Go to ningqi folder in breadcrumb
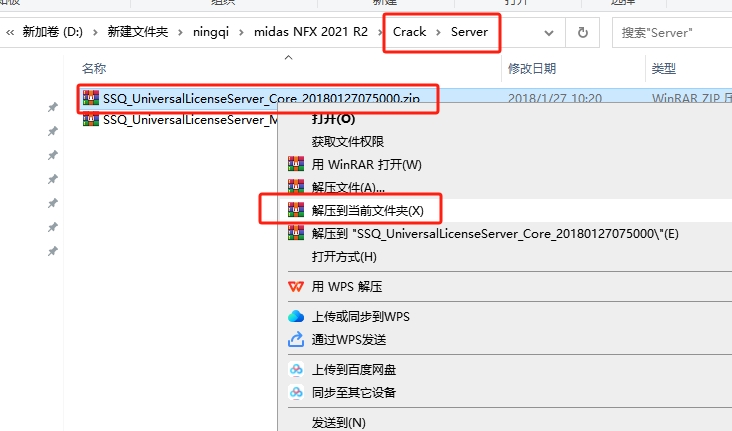The width and height of the screenshot is (732, 431). pos(211,32)
